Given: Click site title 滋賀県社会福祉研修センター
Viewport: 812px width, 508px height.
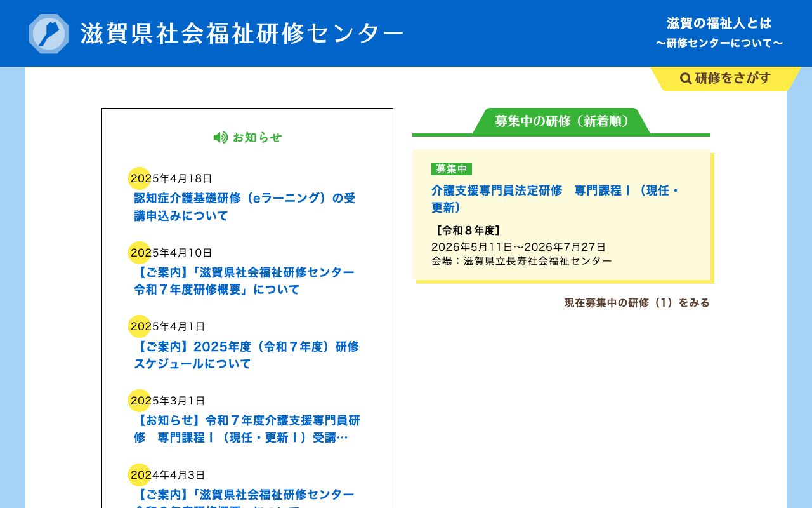Looking at the screenshot, I should [x=241, y=33].
